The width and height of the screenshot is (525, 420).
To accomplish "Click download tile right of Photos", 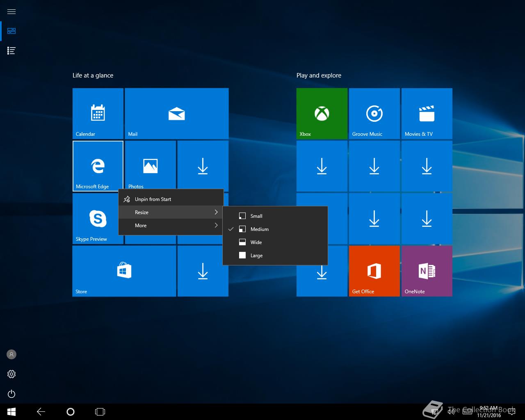I will pos(203,165).
